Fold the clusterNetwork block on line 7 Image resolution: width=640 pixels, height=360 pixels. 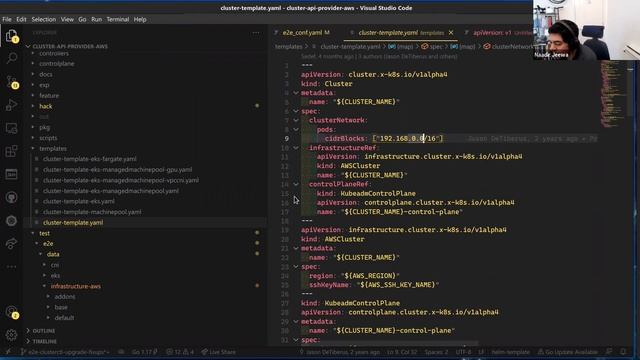pyautogui.click(x=296, y=120)
